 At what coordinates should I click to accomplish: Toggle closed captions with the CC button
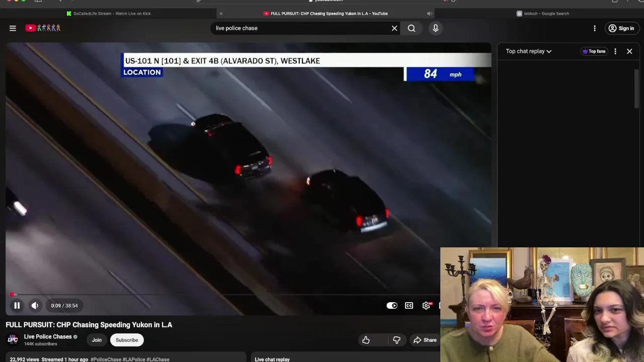point(409,305)
